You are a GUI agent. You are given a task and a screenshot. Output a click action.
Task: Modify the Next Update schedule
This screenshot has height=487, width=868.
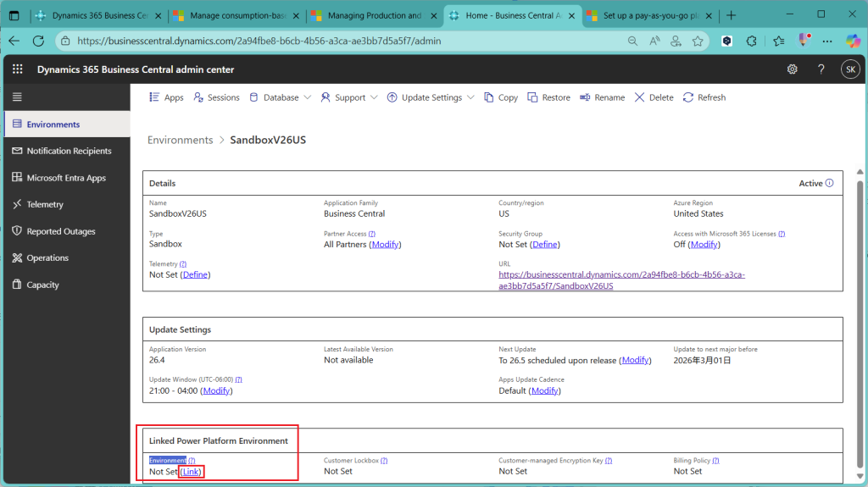point(635,360)
